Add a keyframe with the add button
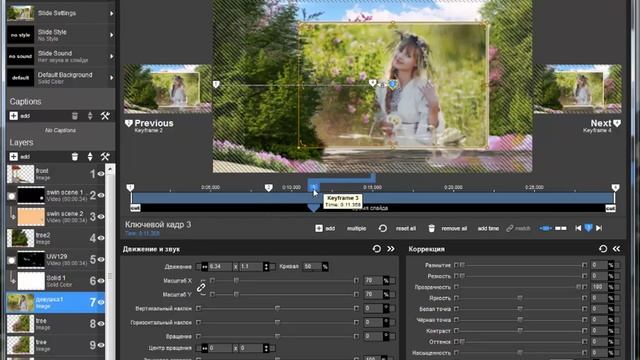 point(325,228)
